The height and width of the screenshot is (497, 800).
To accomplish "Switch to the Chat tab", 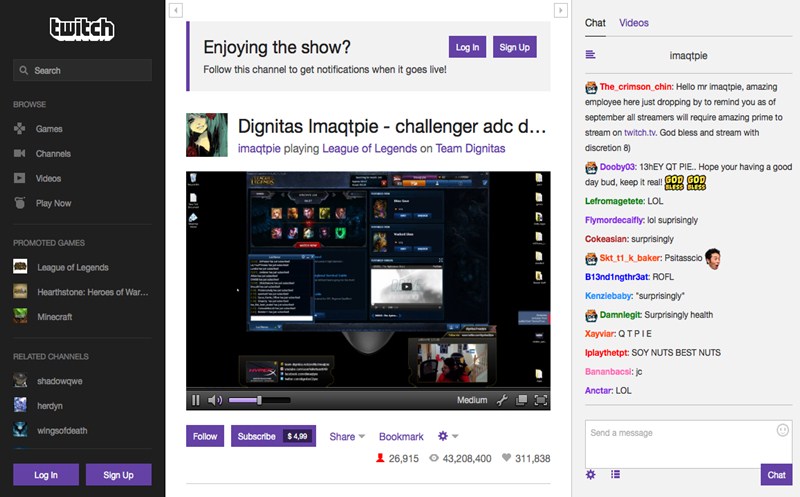I will coord(595,23).
